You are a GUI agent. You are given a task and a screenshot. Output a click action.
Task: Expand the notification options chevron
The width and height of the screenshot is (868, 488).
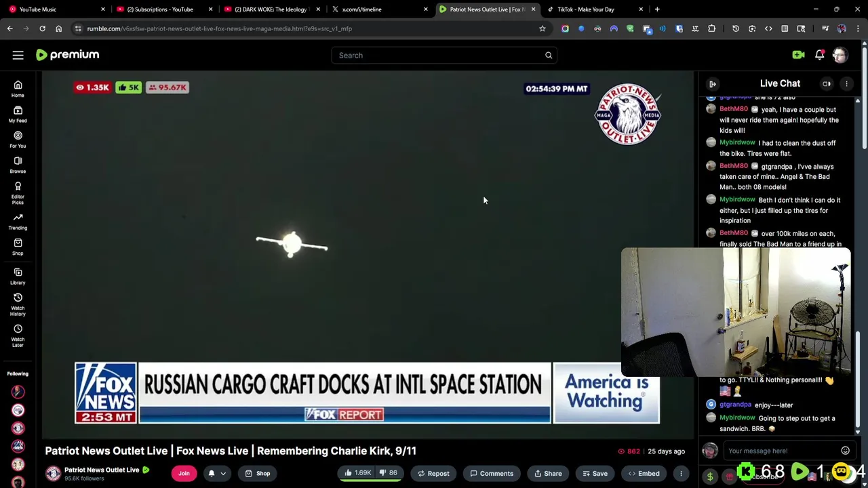pos(222,474)
